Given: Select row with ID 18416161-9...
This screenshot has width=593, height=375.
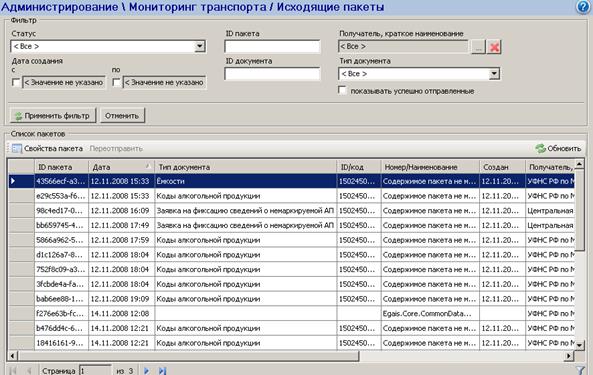Looking at the screenshot, I should (x=291, y=343).
